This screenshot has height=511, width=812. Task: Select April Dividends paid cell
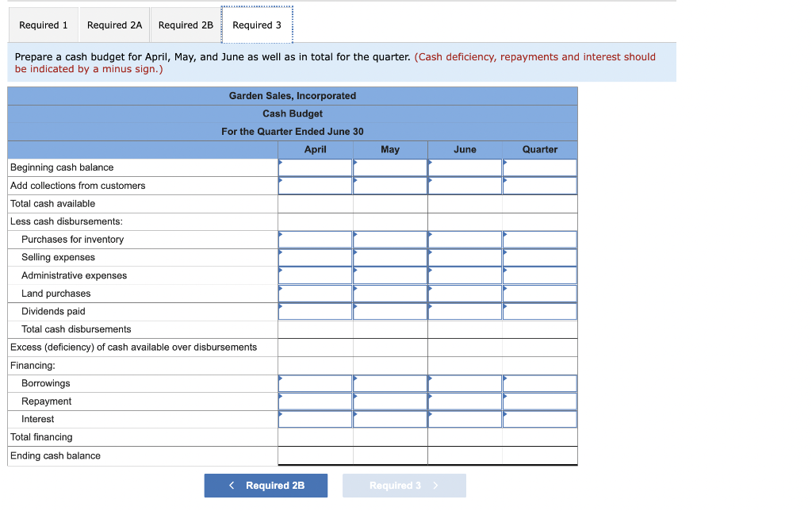click(316, 312)
